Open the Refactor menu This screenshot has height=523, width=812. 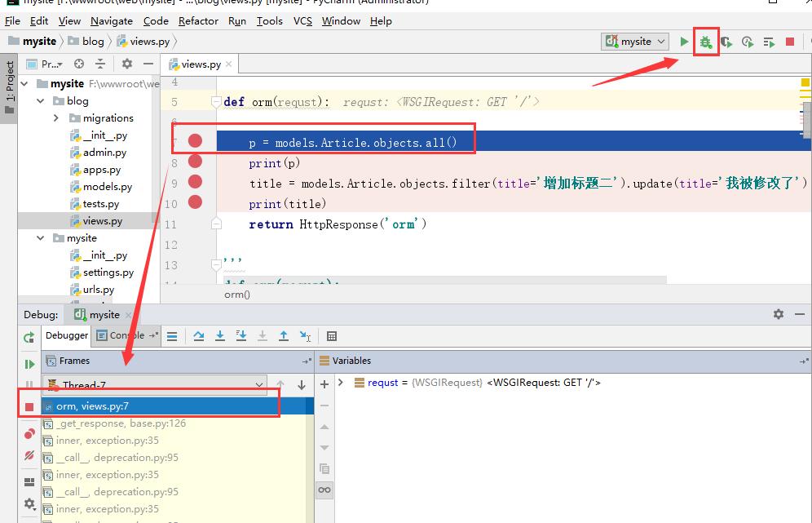(x=198, y=20)
